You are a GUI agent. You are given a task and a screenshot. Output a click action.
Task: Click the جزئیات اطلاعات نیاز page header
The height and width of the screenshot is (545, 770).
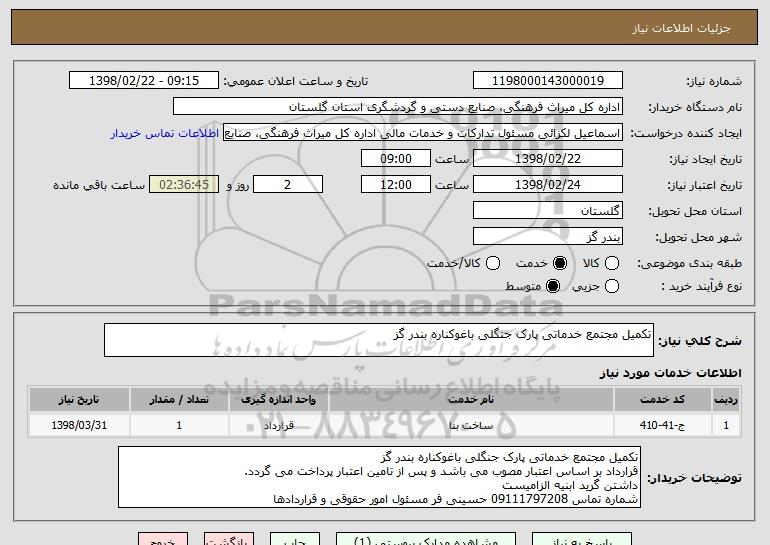(x=681, y=28)
